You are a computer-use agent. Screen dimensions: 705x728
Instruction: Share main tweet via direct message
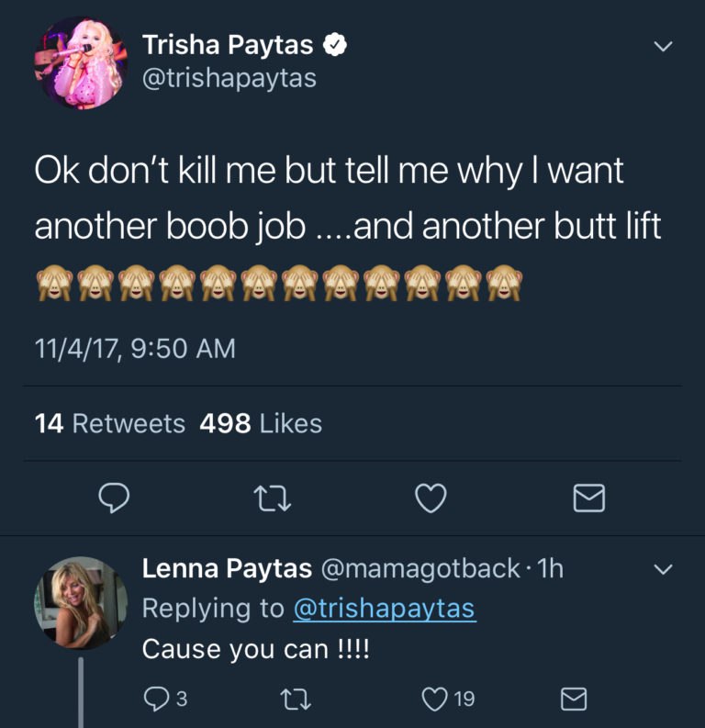click(588, 498)
